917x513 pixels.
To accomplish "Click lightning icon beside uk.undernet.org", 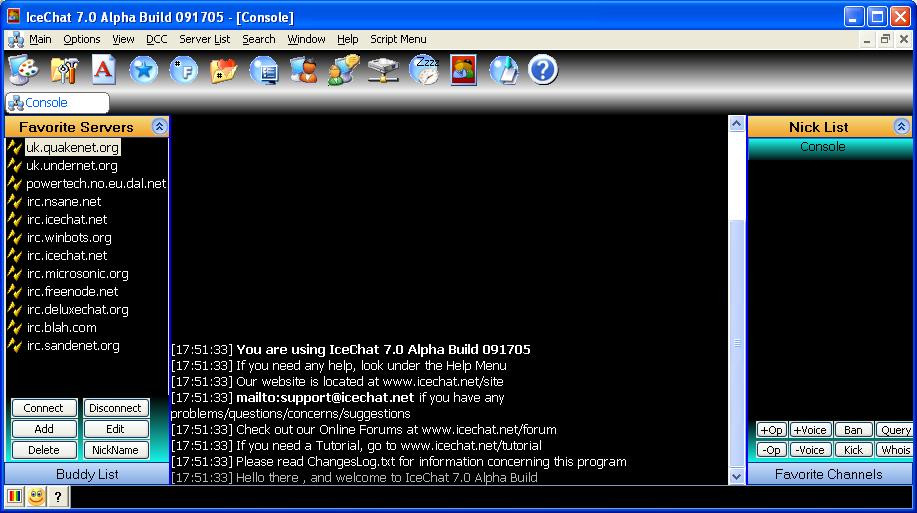I will click(x=15, y=166).
